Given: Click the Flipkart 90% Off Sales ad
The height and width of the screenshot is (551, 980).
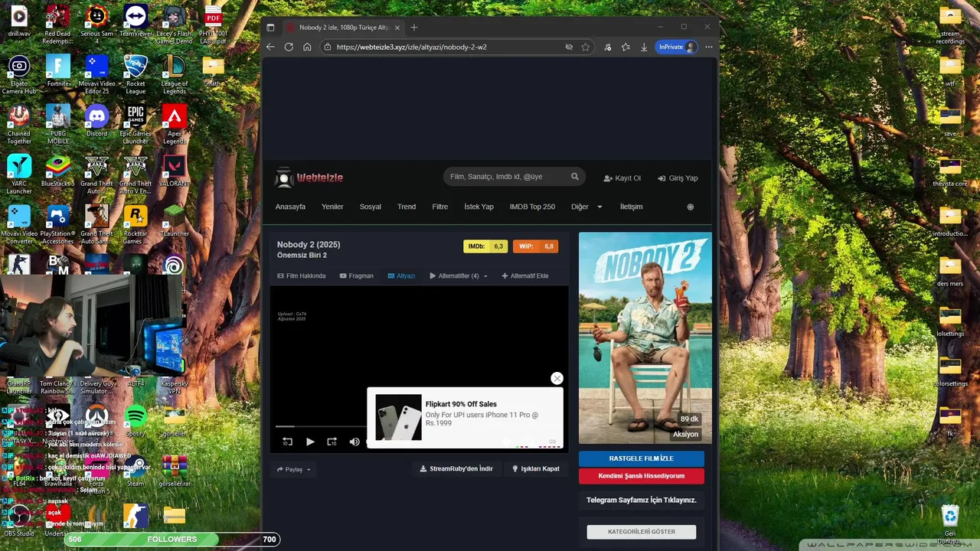Looking at the screenshot, I should (x=465, y=418).
